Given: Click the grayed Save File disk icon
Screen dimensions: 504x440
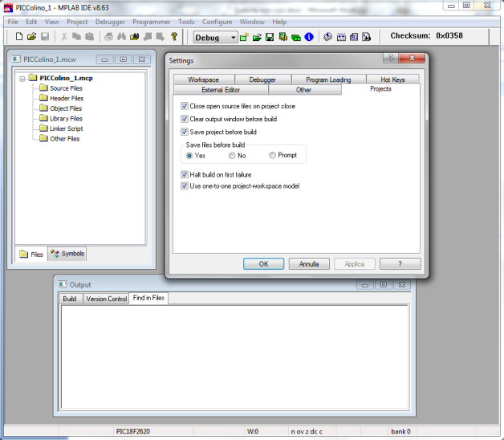Looking at the screenshot, I should coord(45,37).
